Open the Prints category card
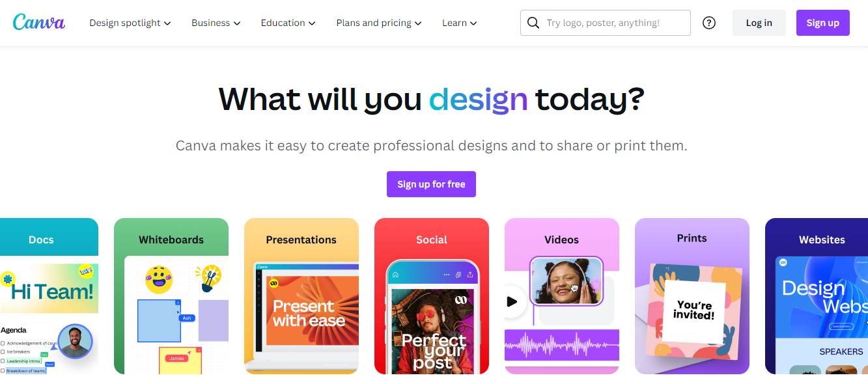 pos(692,296)
